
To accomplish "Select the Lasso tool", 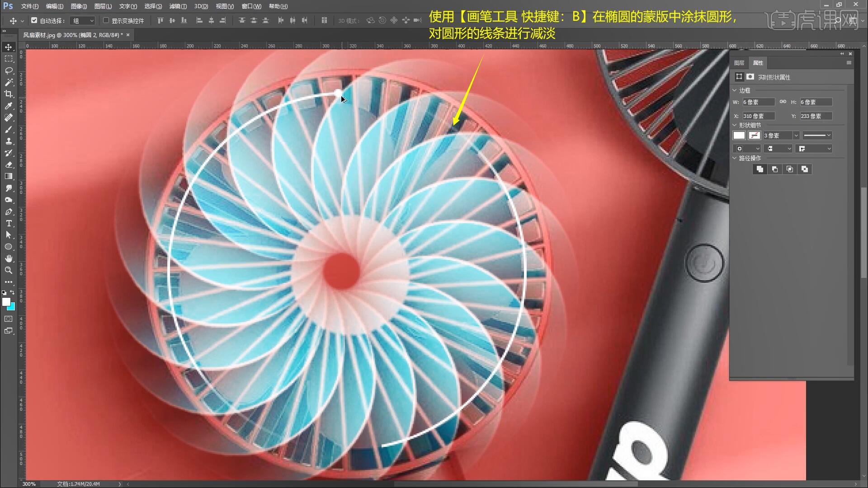I will 9,70.
